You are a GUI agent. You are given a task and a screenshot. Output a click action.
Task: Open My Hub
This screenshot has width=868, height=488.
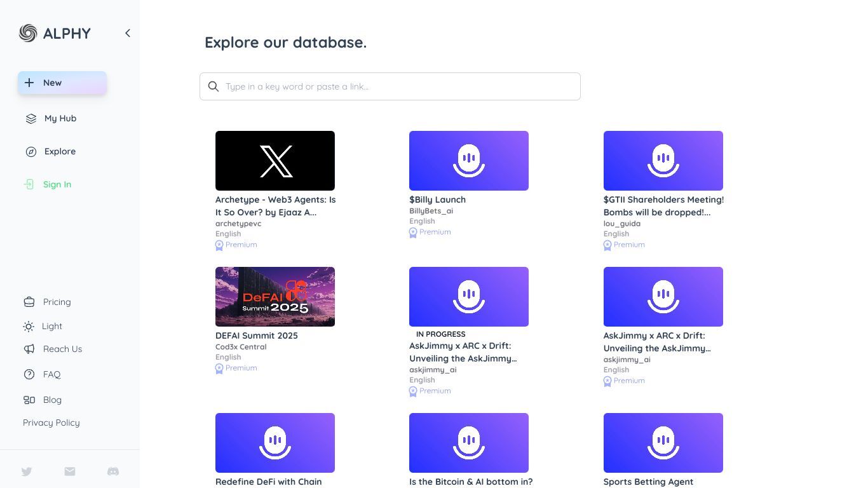(x=60, y=118)
